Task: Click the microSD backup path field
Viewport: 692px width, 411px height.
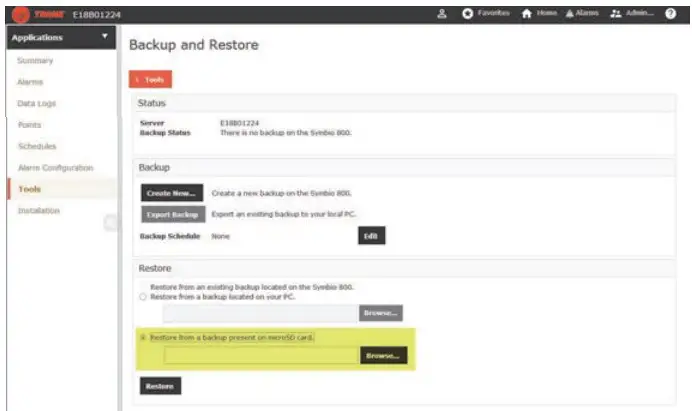Action: pyautogui.click(x=261, y=355)
